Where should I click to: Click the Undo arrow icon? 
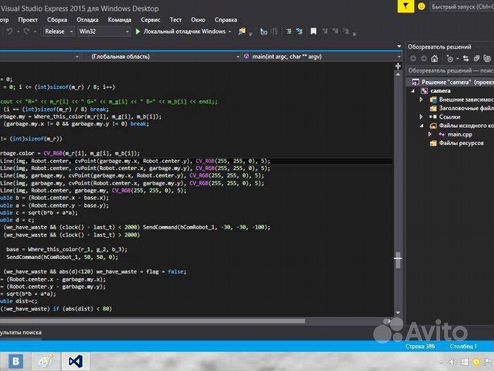coord(10,32)
